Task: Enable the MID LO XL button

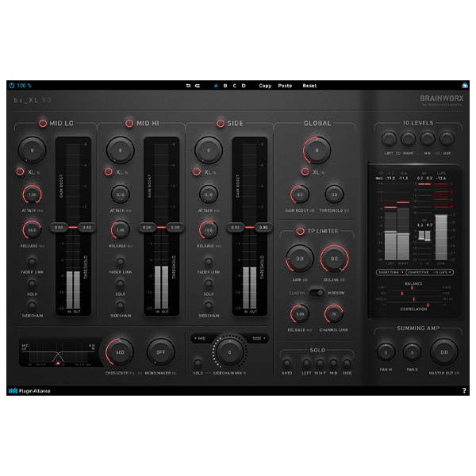Action: coord(21,171)
